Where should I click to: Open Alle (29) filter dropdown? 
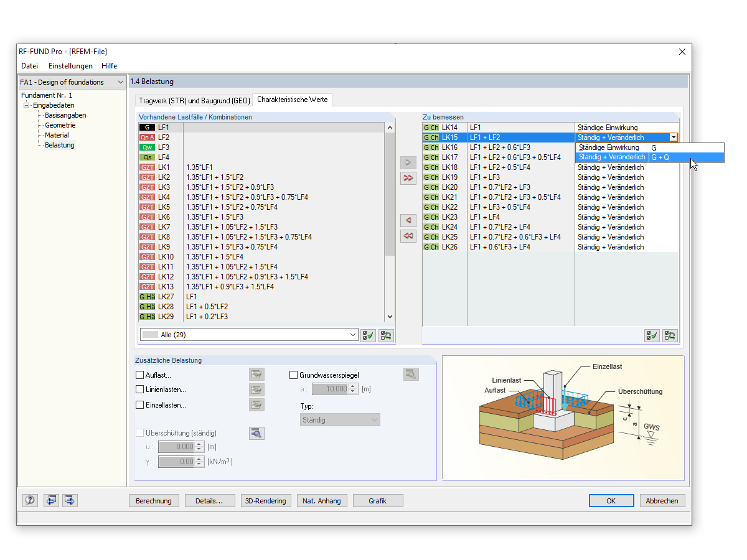point(354,335)
